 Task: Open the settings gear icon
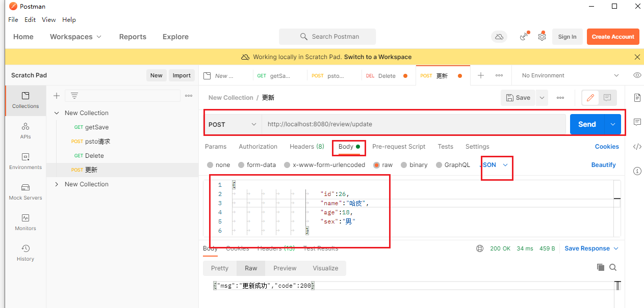542,37
